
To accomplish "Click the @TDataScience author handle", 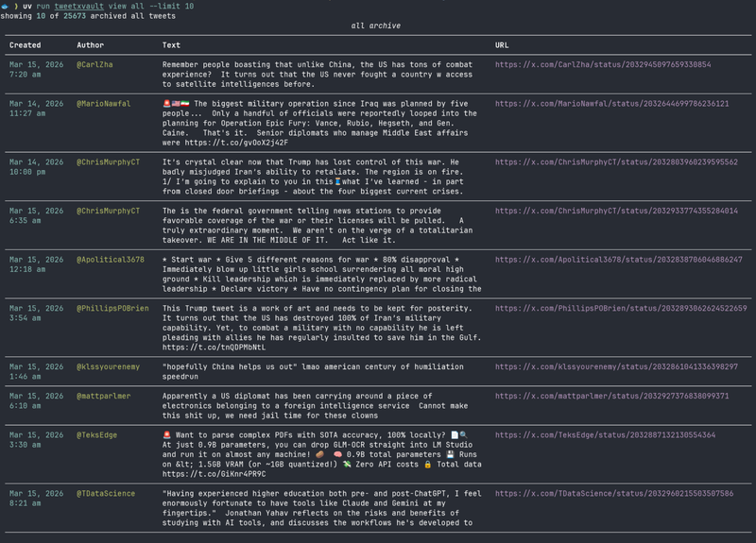I will pos(106,493).
